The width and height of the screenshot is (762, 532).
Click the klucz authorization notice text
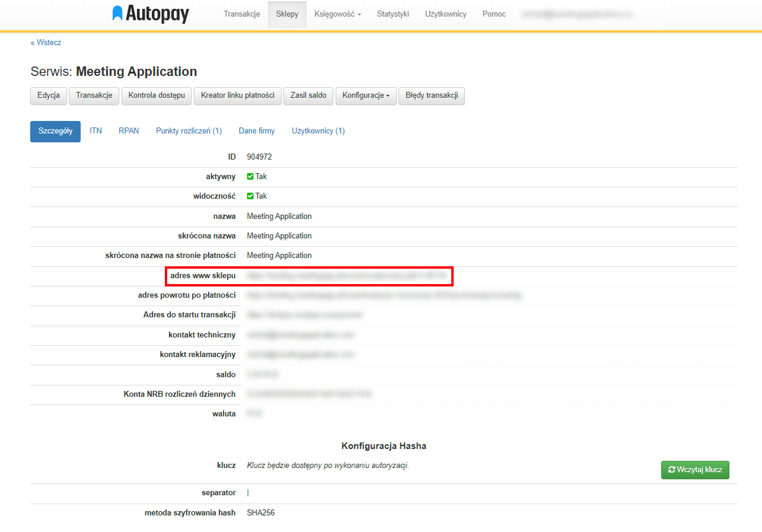coord(328,466)
